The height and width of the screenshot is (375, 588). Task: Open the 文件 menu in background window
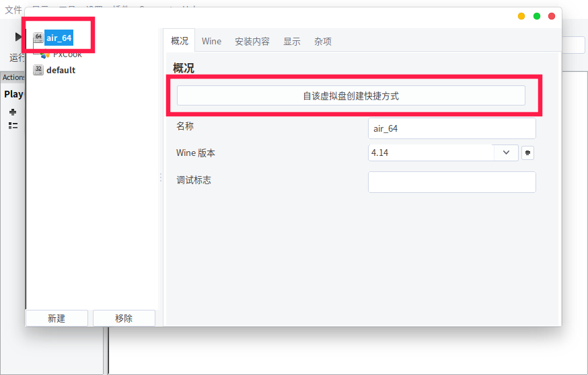click(13, 9)
